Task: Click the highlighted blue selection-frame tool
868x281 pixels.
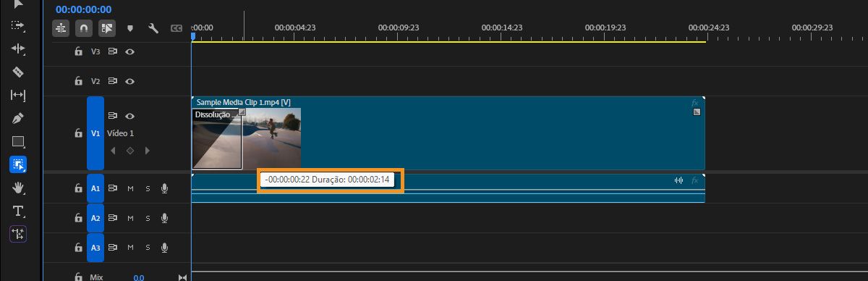Action: coord(18,164)
